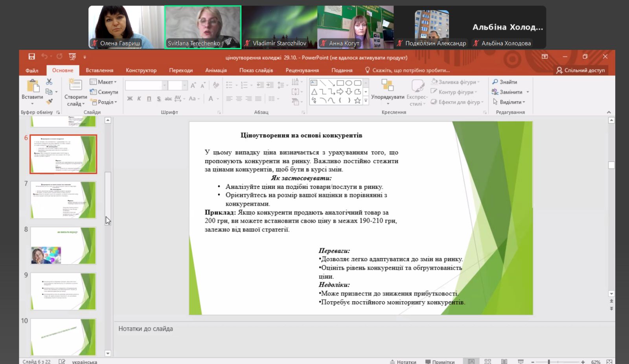Image resolution: width=629 pixels, height=364 pixels.
Task: Switch to slide sorter view icon
Action: pos(488,361)
